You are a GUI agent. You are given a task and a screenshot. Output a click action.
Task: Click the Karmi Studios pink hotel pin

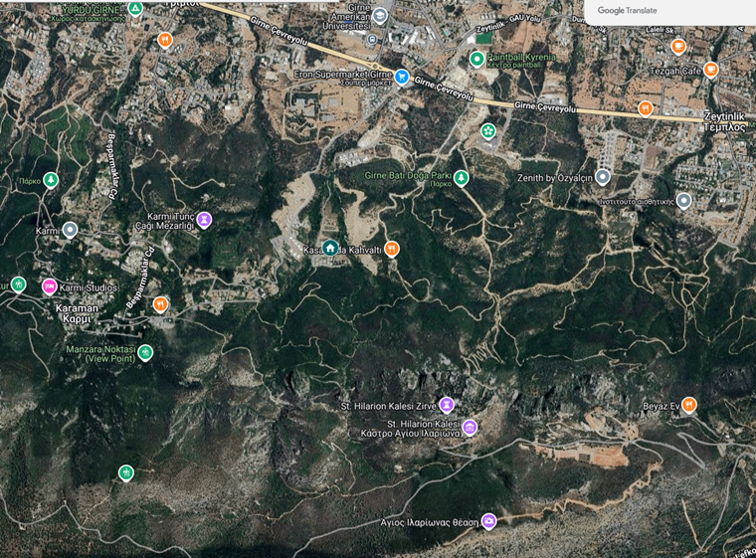(x=49, y=286)
